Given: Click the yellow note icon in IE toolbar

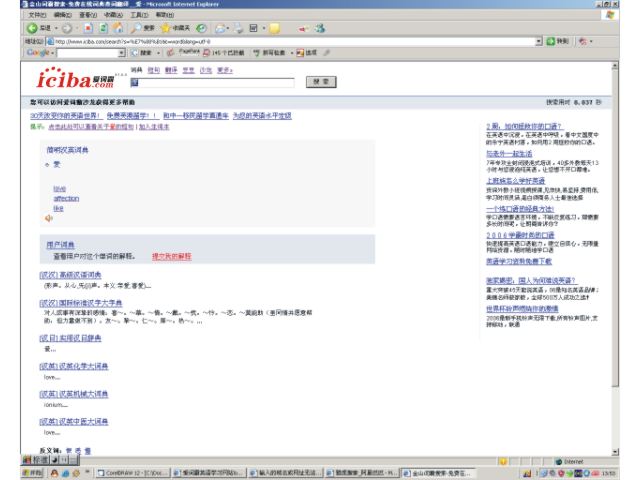Looking at the screenshot, I should tap(275, 28).
